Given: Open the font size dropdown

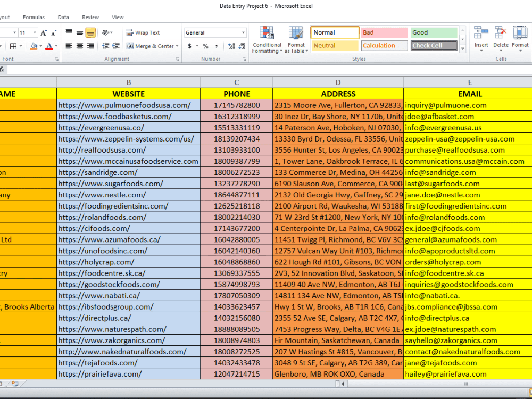Looking at the screenshot, I should [35, 32].
